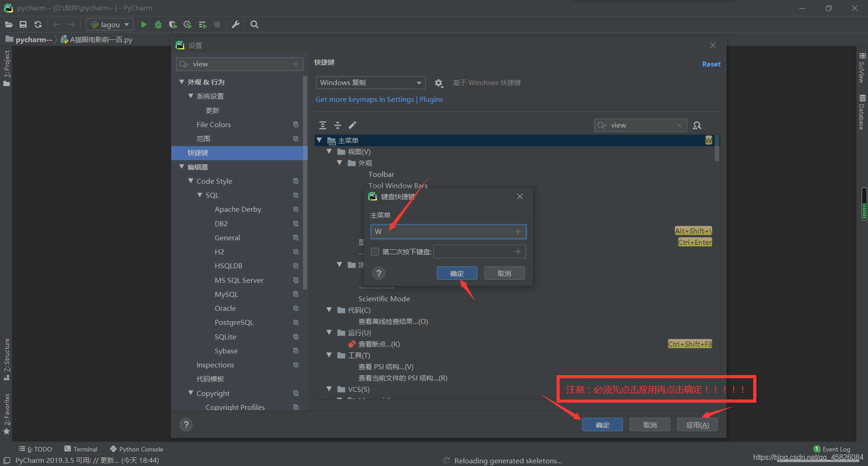The height and width of the screenshot is (466, 868).
Task: Click the Open folder toolbar icon
Action: [x=9, y=24]
